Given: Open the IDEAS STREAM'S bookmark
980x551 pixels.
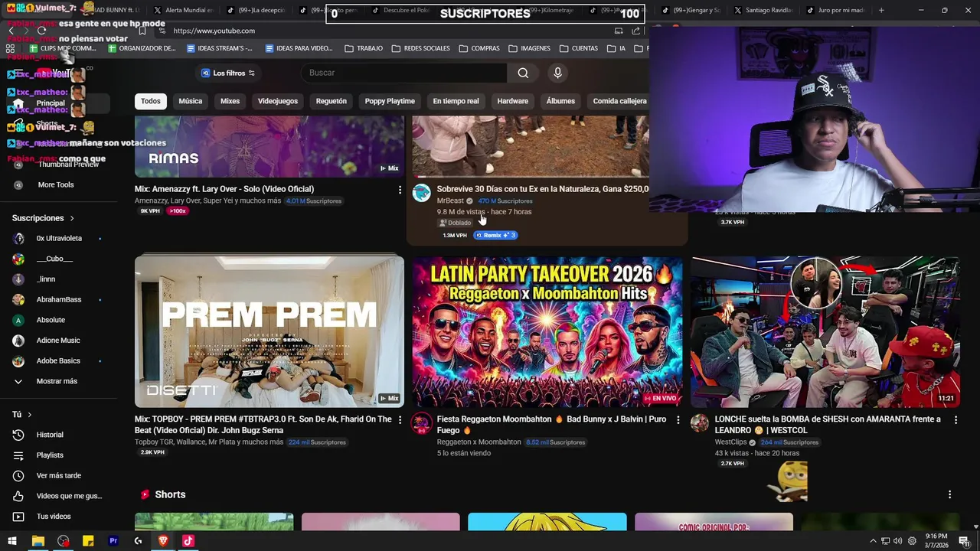Looking at the screenshot, I should [x=220, y=48].
